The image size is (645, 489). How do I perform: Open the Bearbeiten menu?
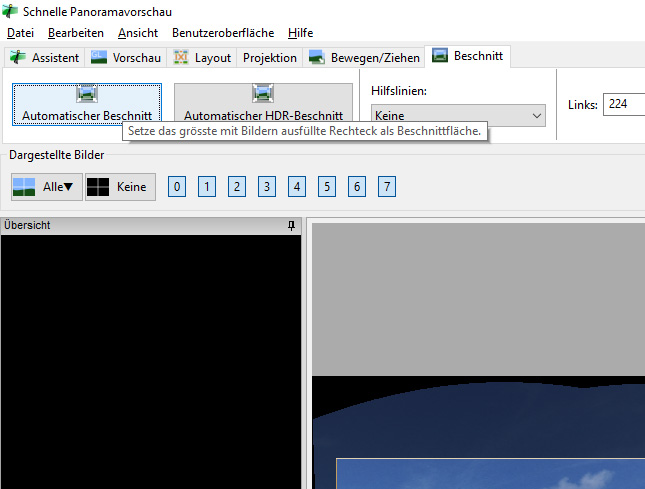pyautogui.click(x=76, y=33)
